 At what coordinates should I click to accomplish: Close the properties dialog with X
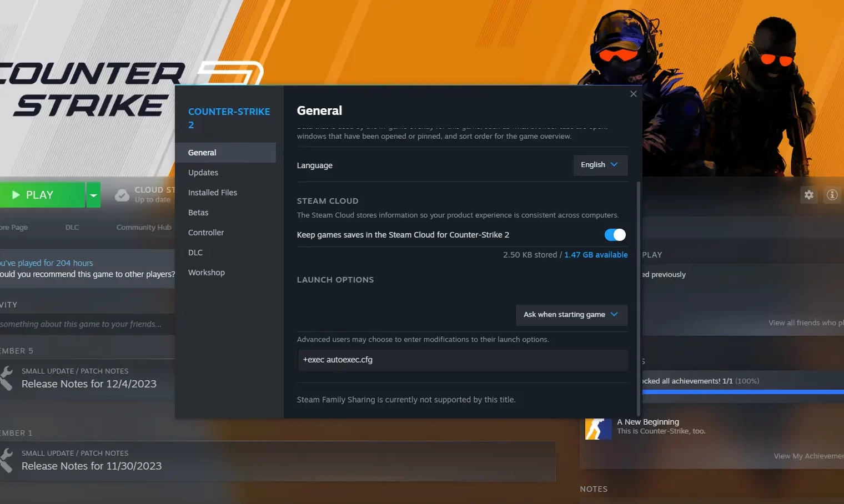(634, 94)
